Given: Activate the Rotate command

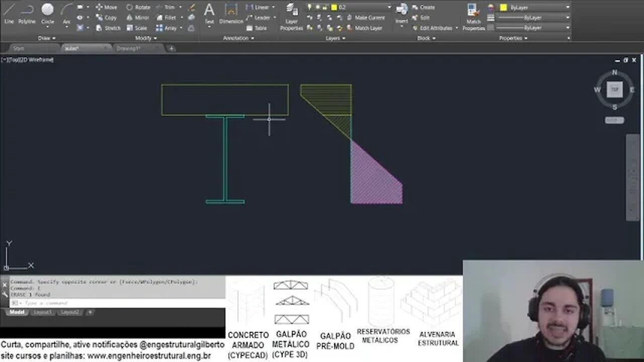Looking at the screenshot, I should (x=138, y=7).
